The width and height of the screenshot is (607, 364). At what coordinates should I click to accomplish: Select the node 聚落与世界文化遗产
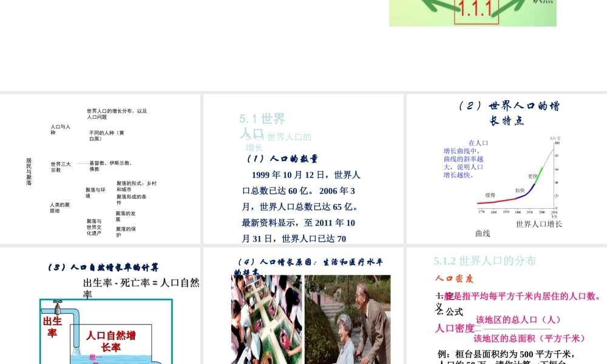click(x=94, y=227)
